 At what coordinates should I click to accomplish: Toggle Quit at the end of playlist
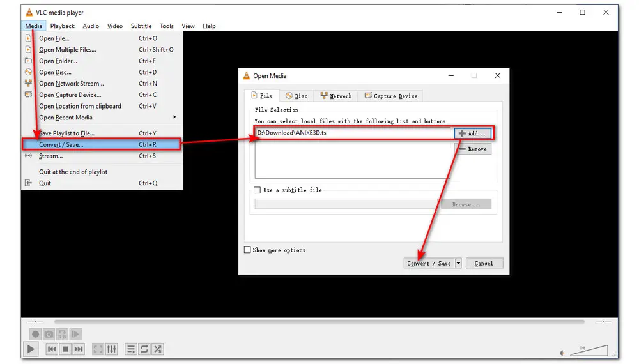click(102, 172)
